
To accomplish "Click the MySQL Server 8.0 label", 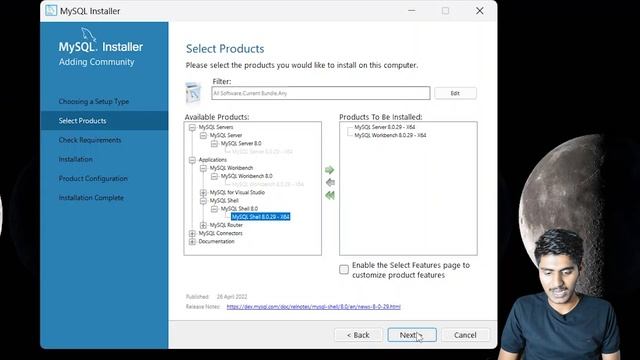I will point(241,144).
